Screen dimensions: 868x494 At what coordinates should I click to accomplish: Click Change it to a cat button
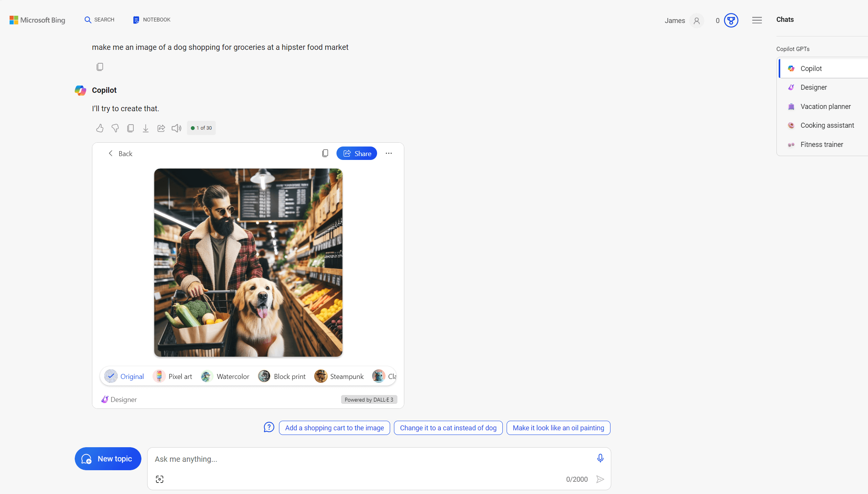point(448,428)
